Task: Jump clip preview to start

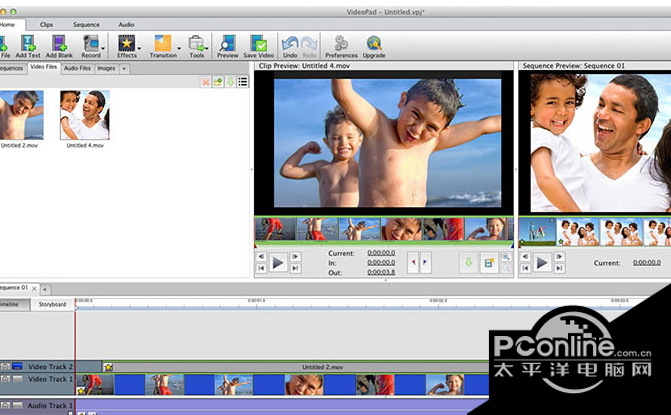Action: point(261,268)
